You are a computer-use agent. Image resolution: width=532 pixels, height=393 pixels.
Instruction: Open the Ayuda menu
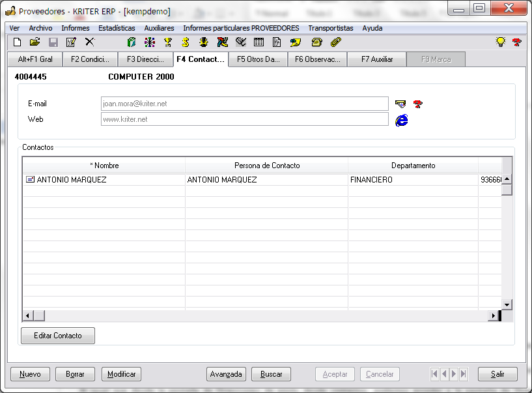pos(372,28)
